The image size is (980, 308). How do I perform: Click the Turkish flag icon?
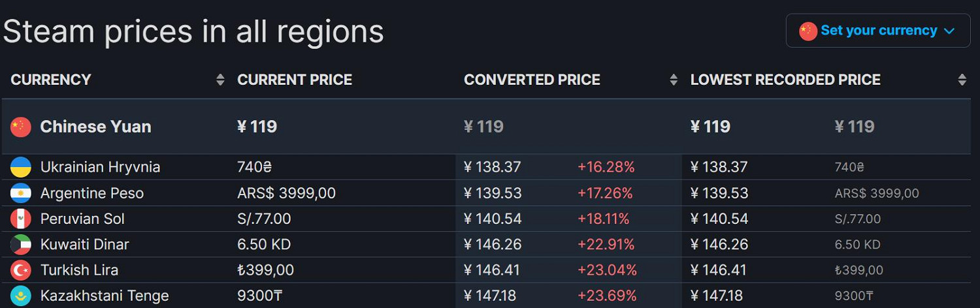(x=21, y=270)
